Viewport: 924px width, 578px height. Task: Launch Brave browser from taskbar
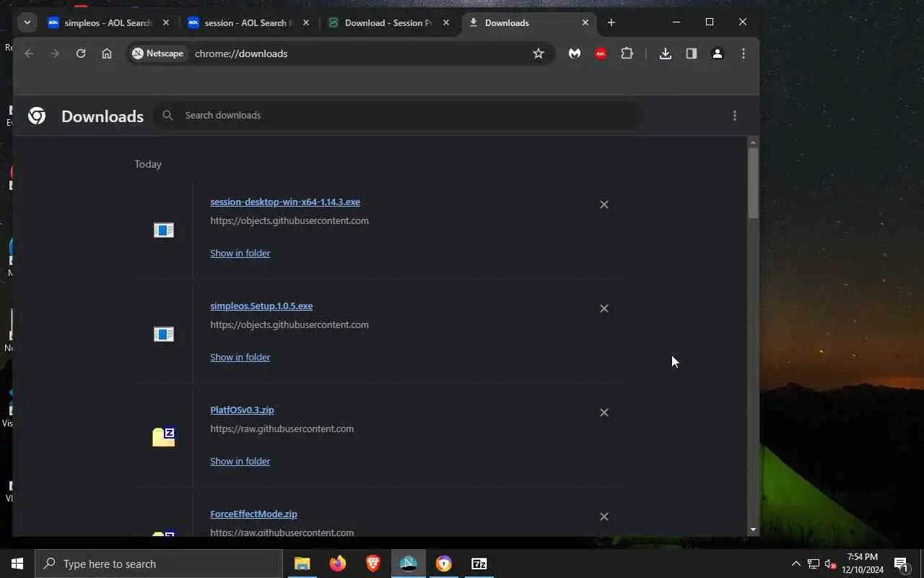coord(372,564)
